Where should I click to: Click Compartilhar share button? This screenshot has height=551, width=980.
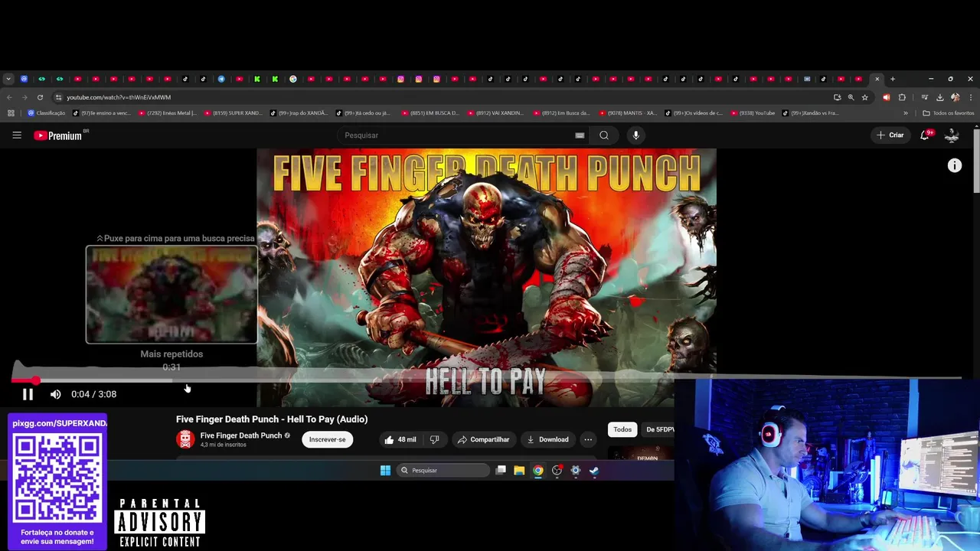[x=483, y=439]
